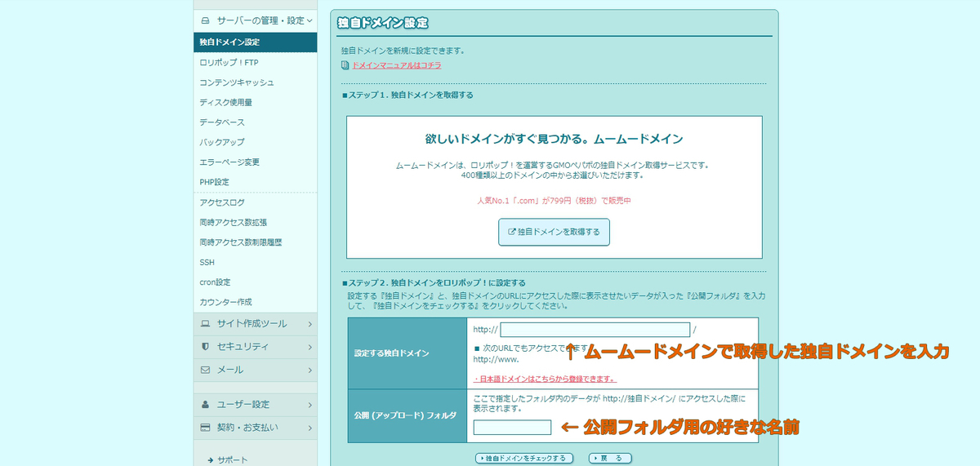Open バックアップ menu item
Viewport: 980px width, 466px height.
pos(255,142)
